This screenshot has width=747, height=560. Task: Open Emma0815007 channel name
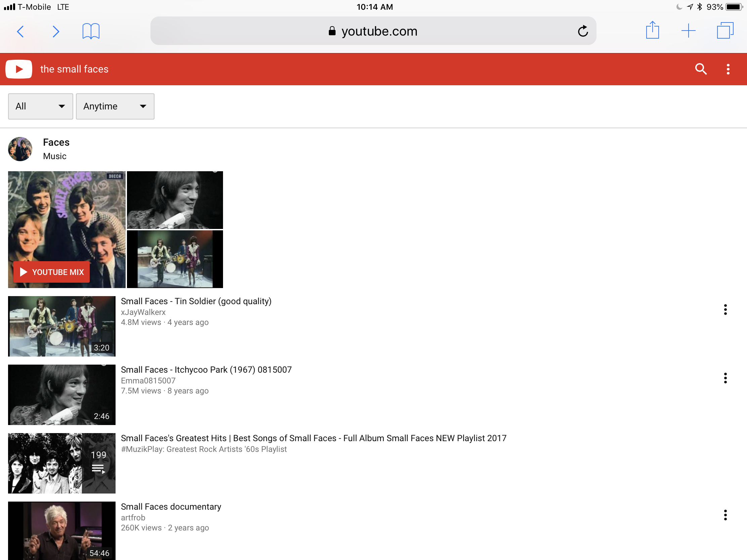[x=148, y=381]
